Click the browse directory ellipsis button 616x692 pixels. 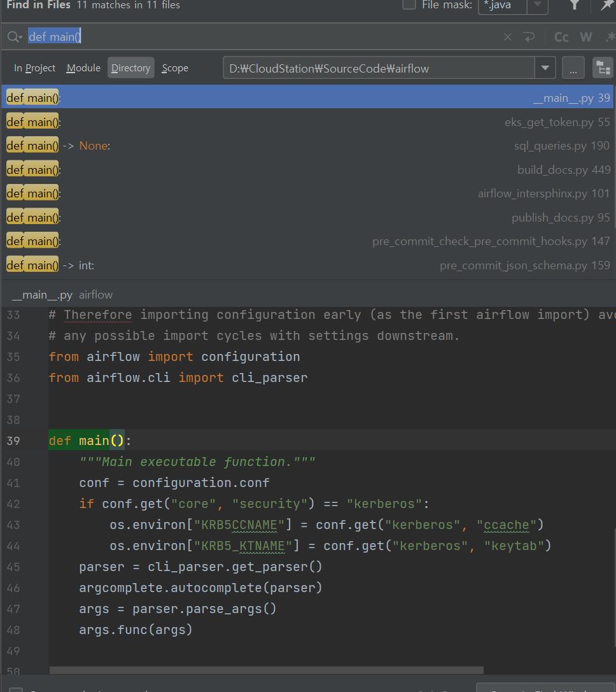coord(573,68)
